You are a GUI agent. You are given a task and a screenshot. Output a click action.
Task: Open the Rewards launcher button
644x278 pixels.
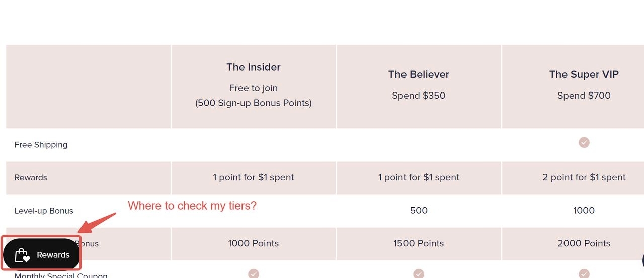[x=42, y=254]
